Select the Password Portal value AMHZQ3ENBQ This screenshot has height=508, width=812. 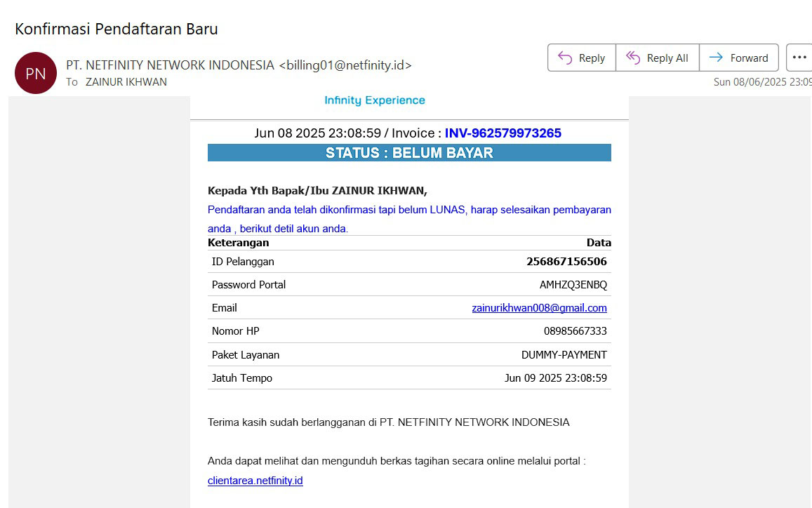point(573,285)
